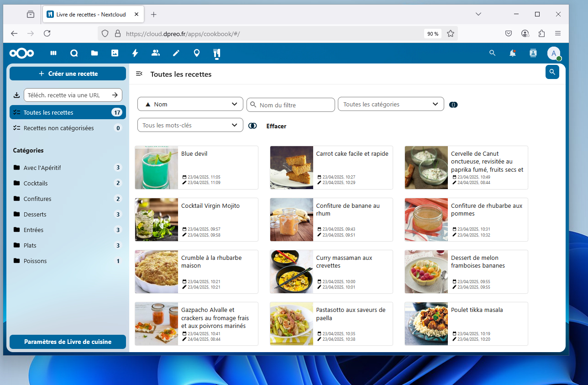Screen dimensions: 588x385
Task: Click the Créer une recette button
Action: coord(68,74)
